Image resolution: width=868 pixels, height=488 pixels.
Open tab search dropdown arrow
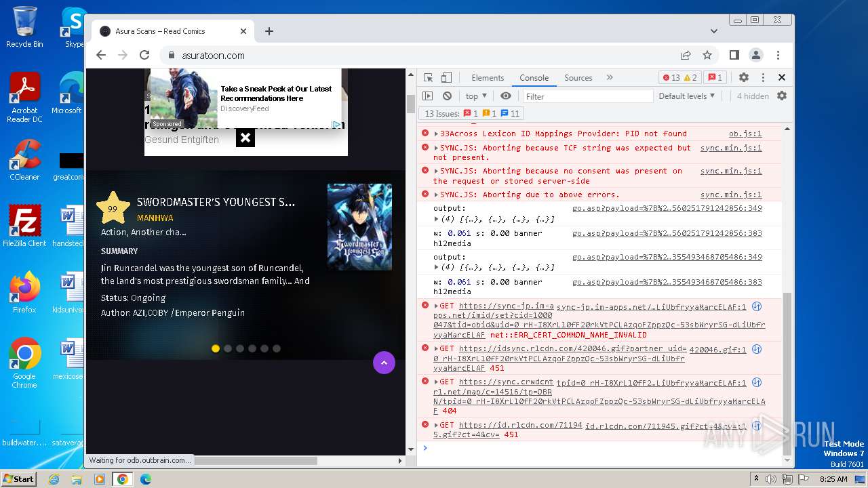pyautogui.click(x=713, y=31)
